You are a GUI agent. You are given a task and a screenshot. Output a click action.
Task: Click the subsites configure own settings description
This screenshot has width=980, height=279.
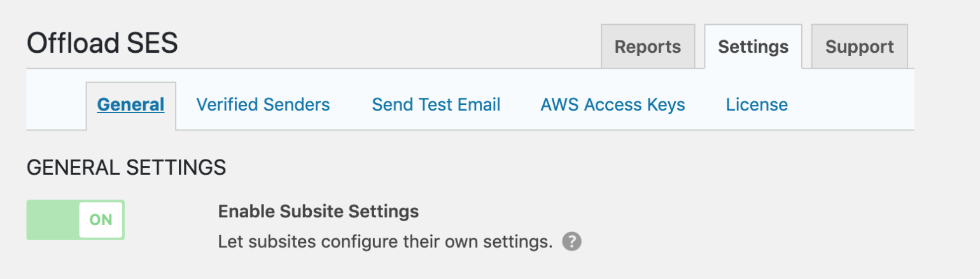tap(386, 242)
